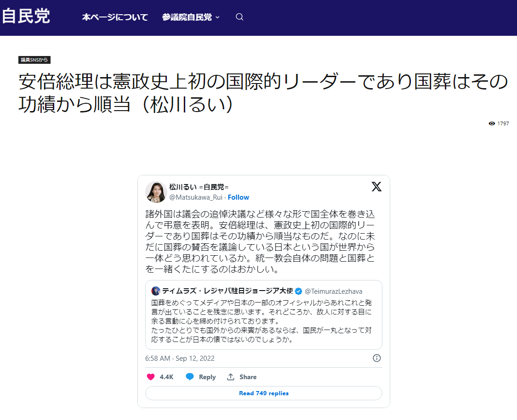Click the 松川るい =自民党= display name
Screen dimensions: 517x420
199,187
